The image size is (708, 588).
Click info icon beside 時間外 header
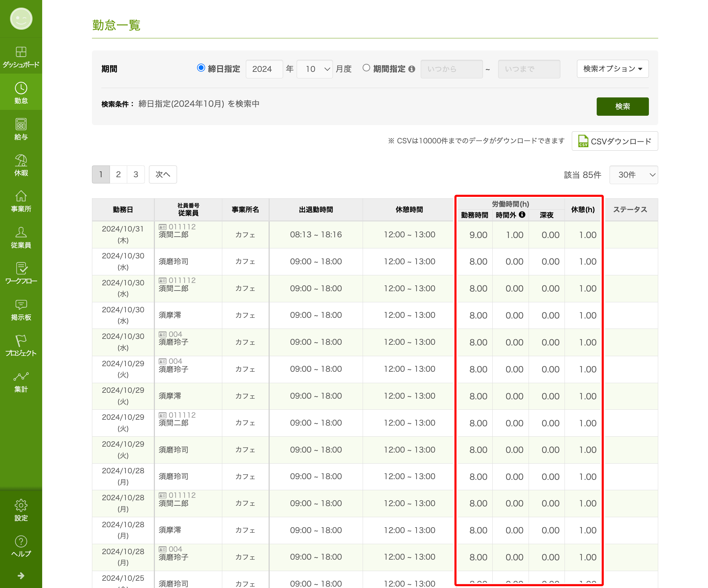pyautogui.click(x=522, y=215)
